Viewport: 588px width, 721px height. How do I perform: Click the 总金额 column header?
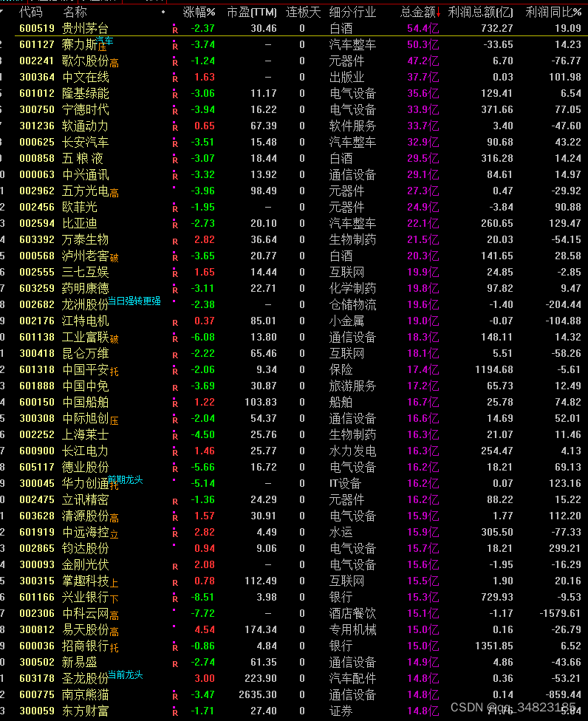[x=417, y=12]
